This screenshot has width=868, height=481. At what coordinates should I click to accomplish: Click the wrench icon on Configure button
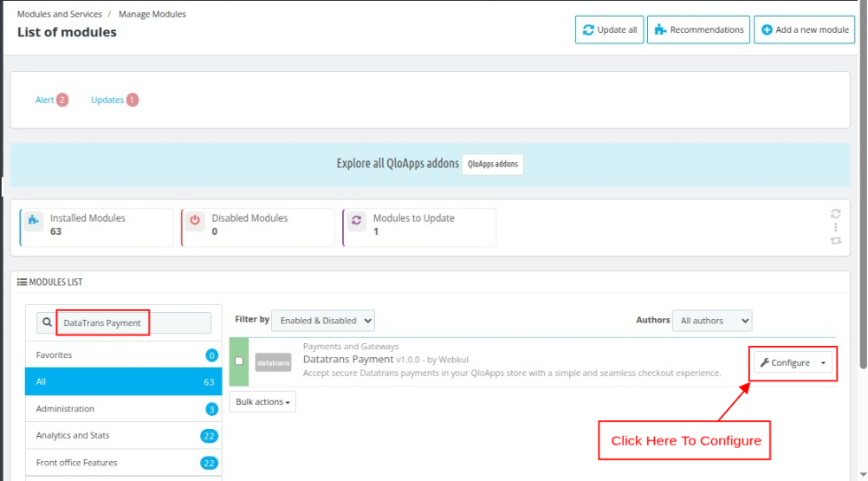tap(765, 362)
